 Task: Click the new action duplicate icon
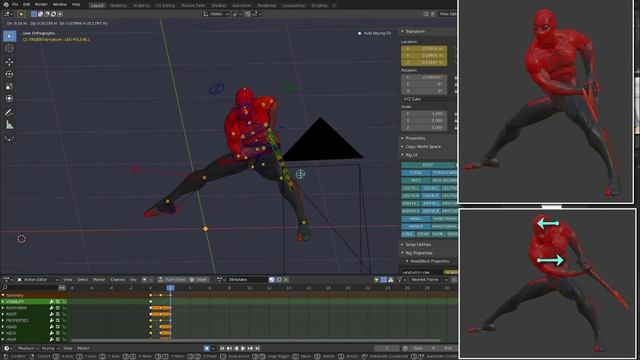pos(279,280)
